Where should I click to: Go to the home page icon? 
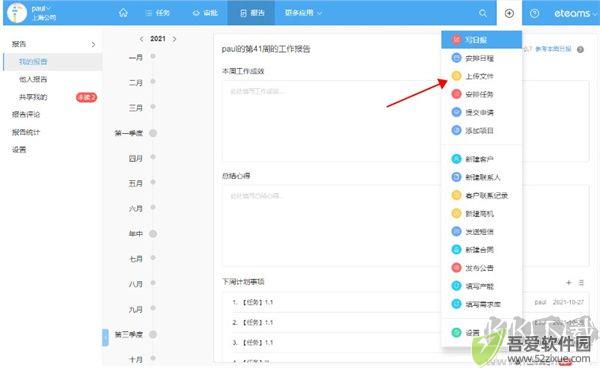[x=123, y=13]
